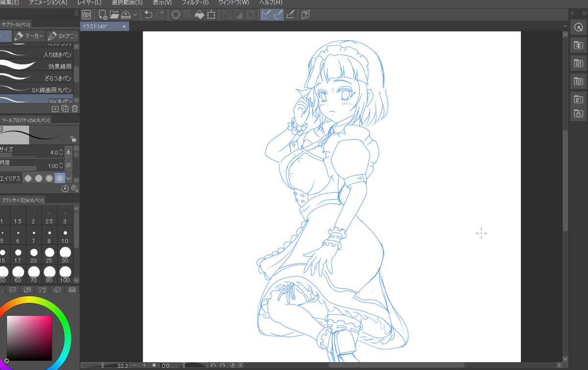Screen dimensions: 588x370
Task: Click the Open file folder icon
Action: (114, 15)
